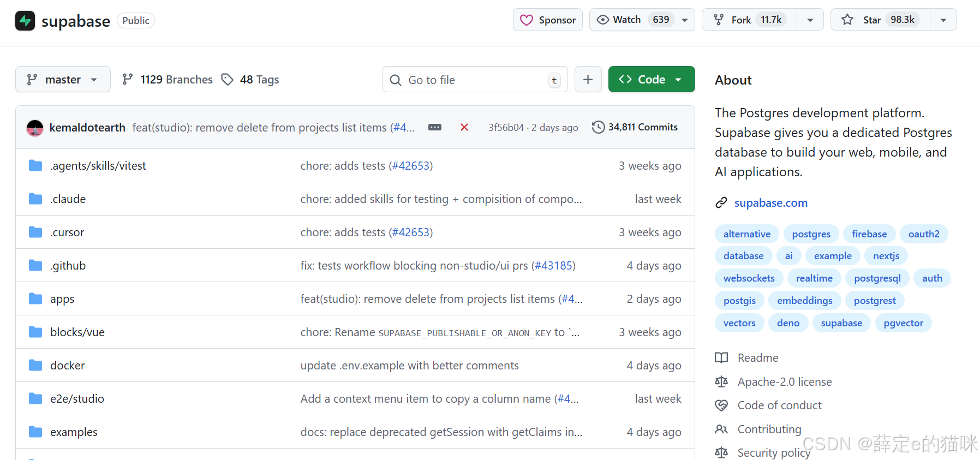Screen dimensions: 980x460
Task: Select the deno topic tag
Action: coord(788,323)
